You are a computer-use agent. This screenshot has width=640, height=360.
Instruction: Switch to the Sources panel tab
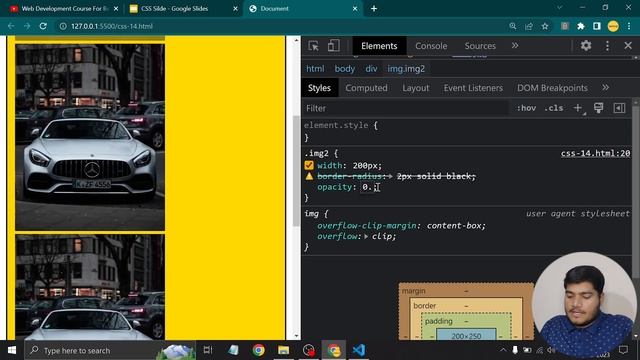point(480,46)
